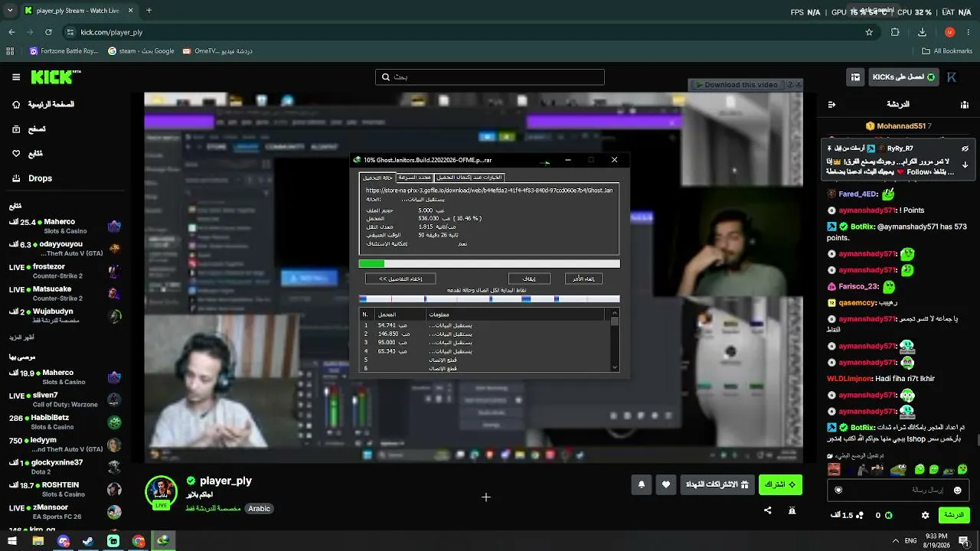Expand the pinned message down arrow
The height and width of the screenshot is (551, 980).
pos(965,165)
